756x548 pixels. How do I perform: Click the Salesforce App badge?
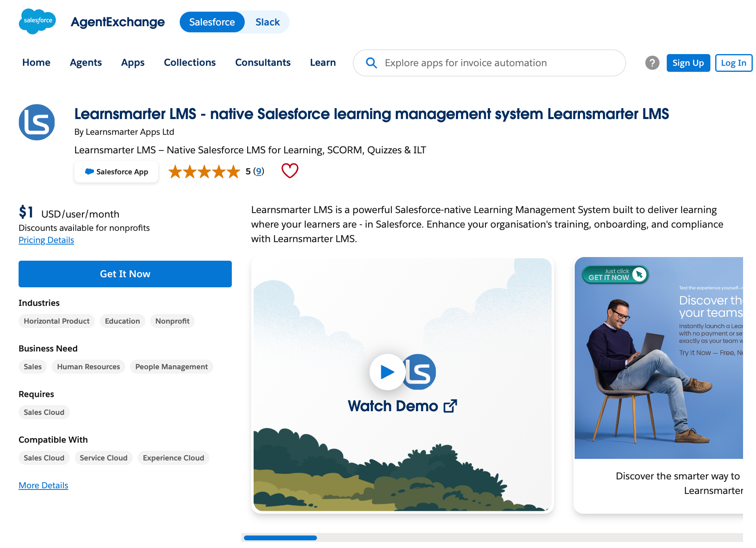click(116, 172)
